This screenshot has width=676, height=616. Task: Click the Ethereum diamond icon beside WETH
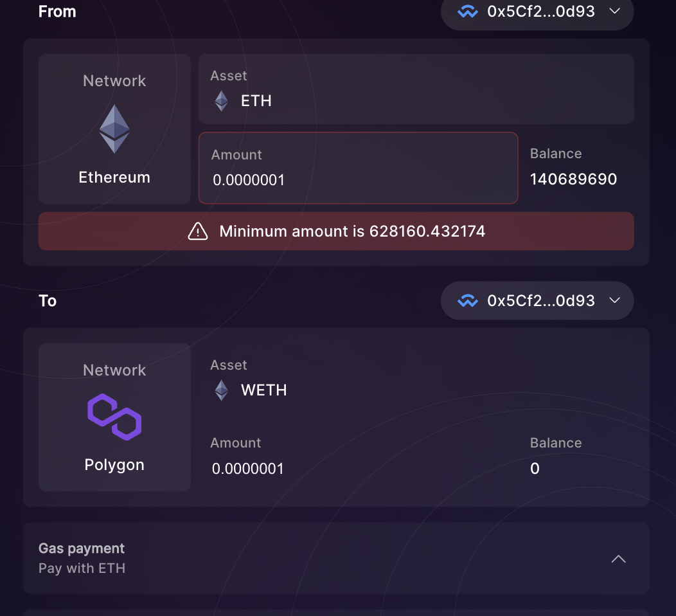pyautogui.click(x=220, y=390)
